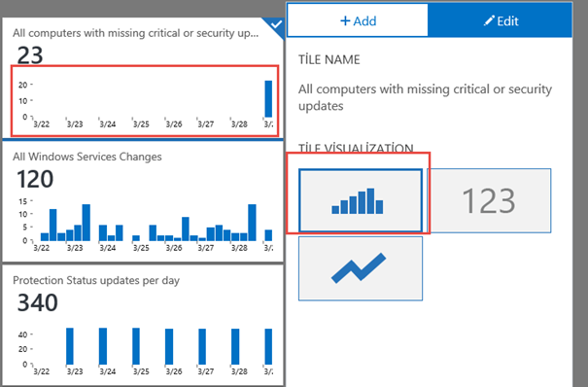The image size is (588, 387).
Task: Select the line chart tile visualization
Action: 361,268
